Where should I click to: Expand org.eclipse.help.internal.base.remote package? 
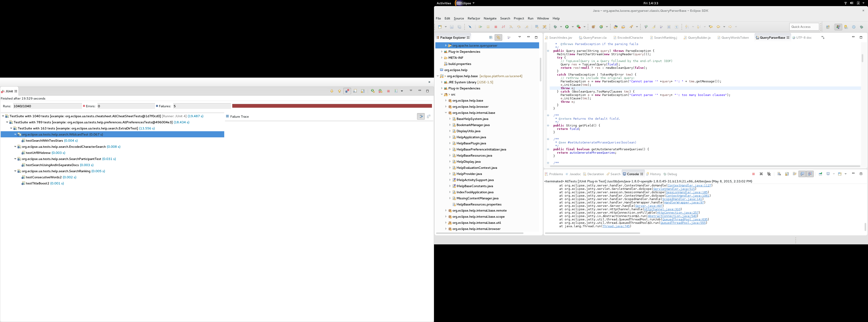tap(446, 210)
